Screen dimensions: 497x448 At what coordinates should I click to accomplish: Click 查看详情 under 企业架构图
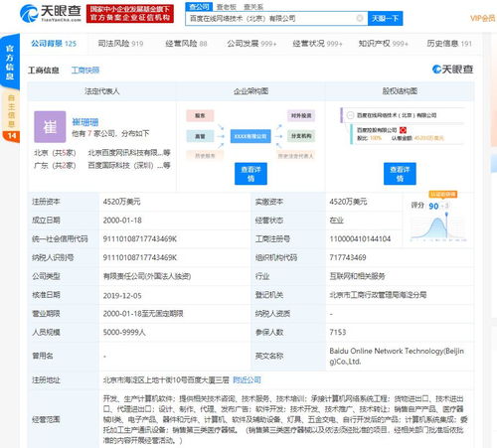[250, 174]
